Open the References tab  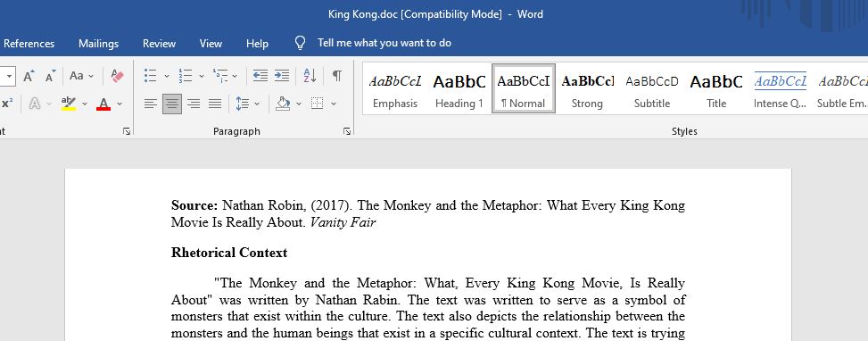29,43
